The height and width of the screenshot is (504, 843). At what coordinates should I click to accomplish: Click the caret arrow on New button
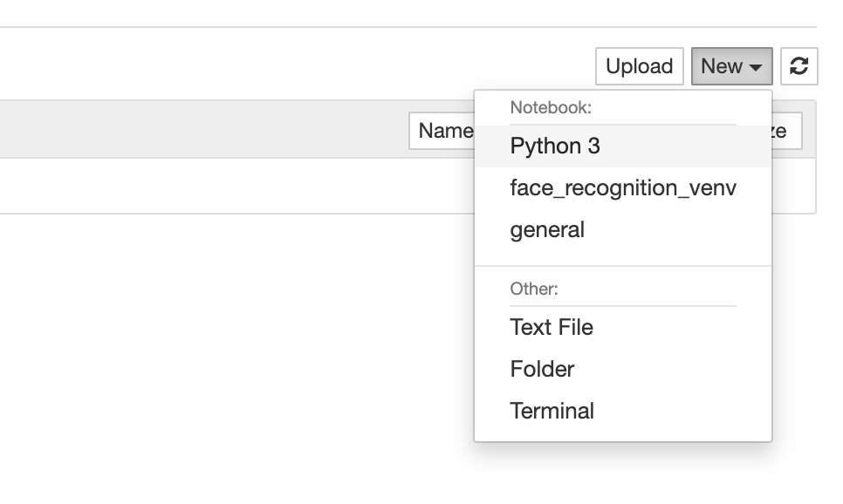(756, 67)
